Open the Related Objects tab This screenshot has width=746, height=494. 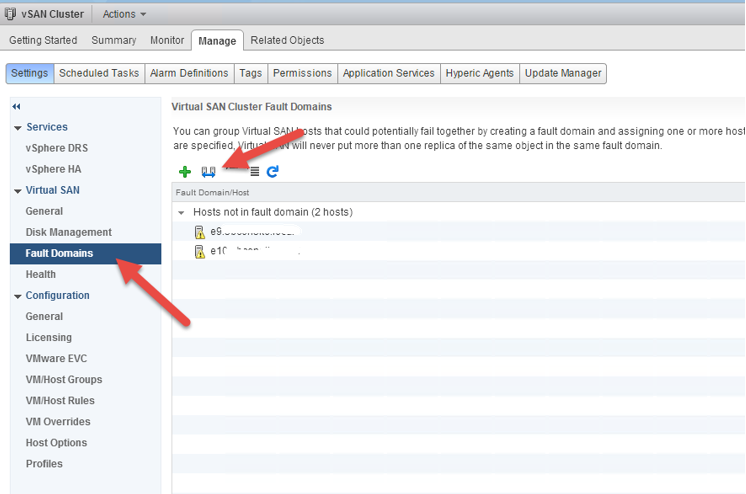click(x=287, y=40)
